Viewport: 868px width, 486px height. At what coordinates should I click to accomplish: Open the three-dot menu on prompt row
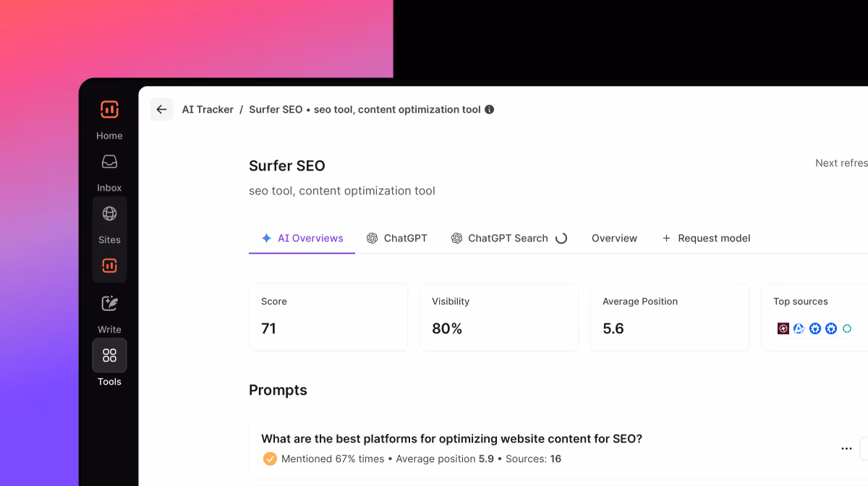click(846, 449)
